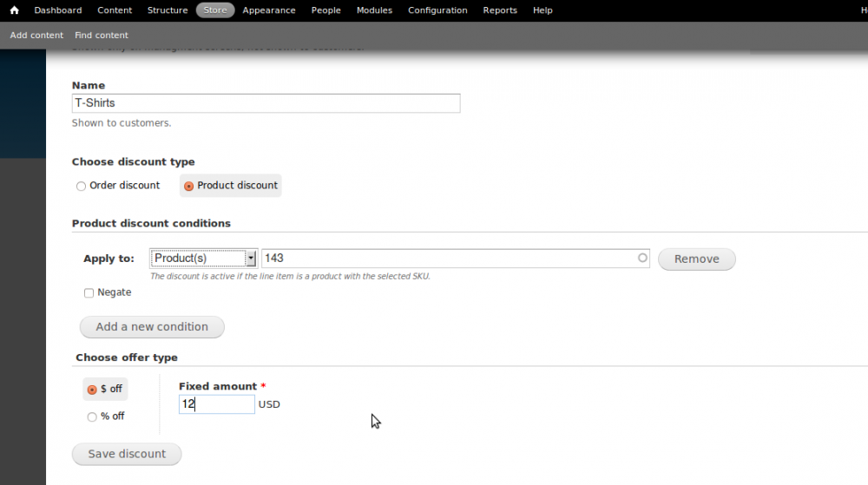
Task: Enable the Negate checkbox
Action: click(x=89, y=293)
